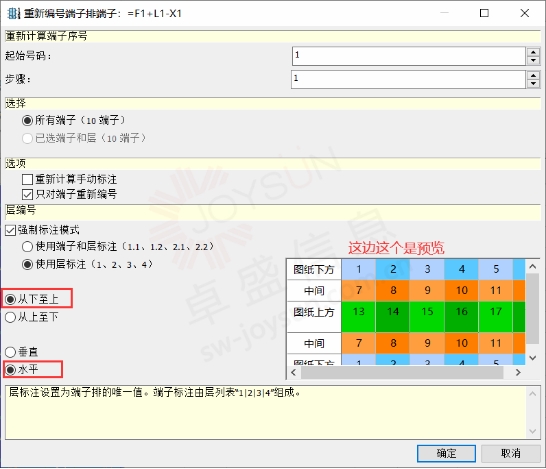This screenshot has height=469, width=546.
Task: Decrease the 起始号码 value with down arrow
Action: coord(533,61)
